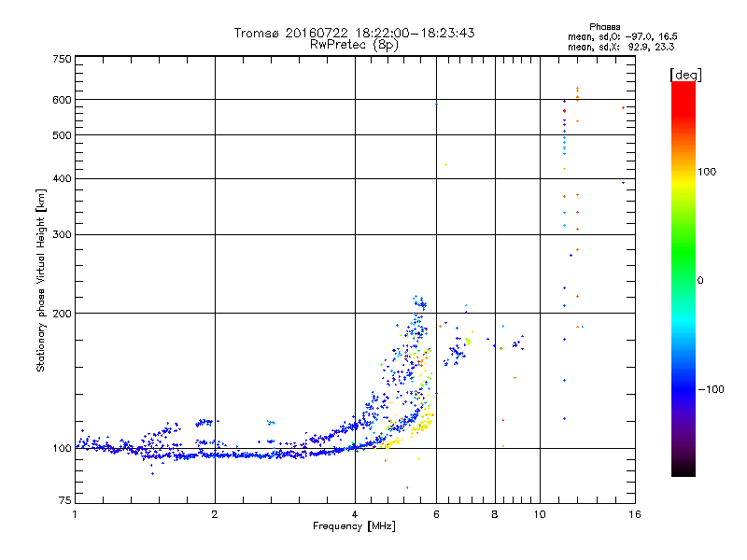Image resolution: width=747 pixels, height=560 pixels.
Task: Click the y-axis tick label '750'
Action: [x=62, y=59]
